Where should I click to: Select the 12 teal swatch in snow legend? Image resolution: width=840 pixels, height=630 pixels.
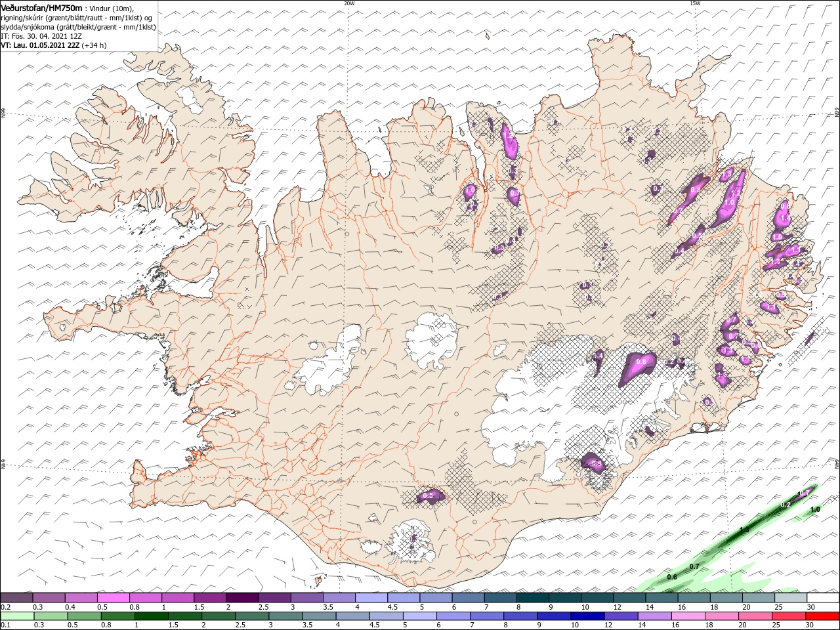(630, 597)
